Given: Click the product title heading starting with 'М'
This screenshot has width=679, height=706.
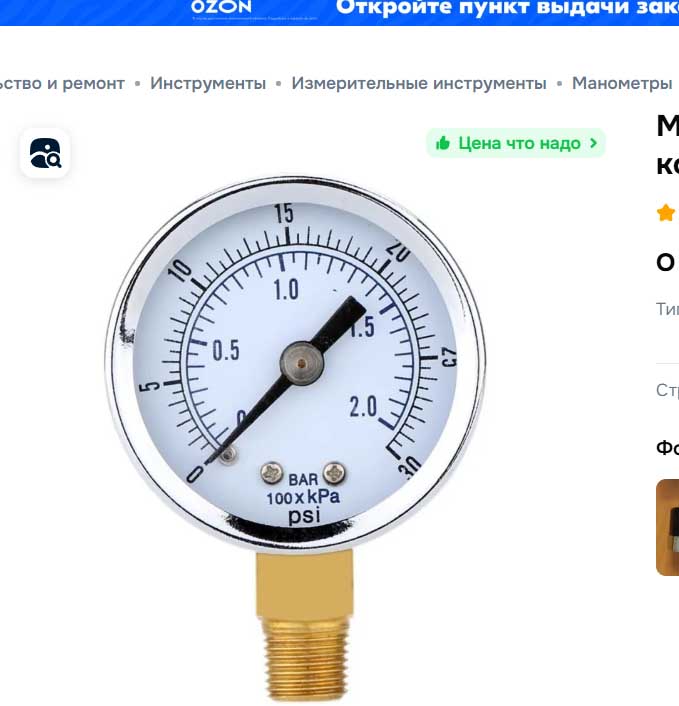Looking at the screenshot, I should pos(668,145).
